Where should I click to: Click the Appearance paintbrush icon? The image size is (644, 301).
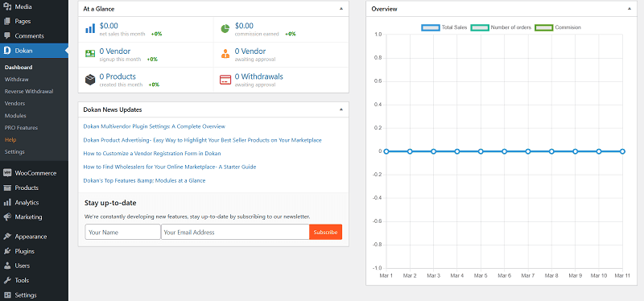coord(7,237)
